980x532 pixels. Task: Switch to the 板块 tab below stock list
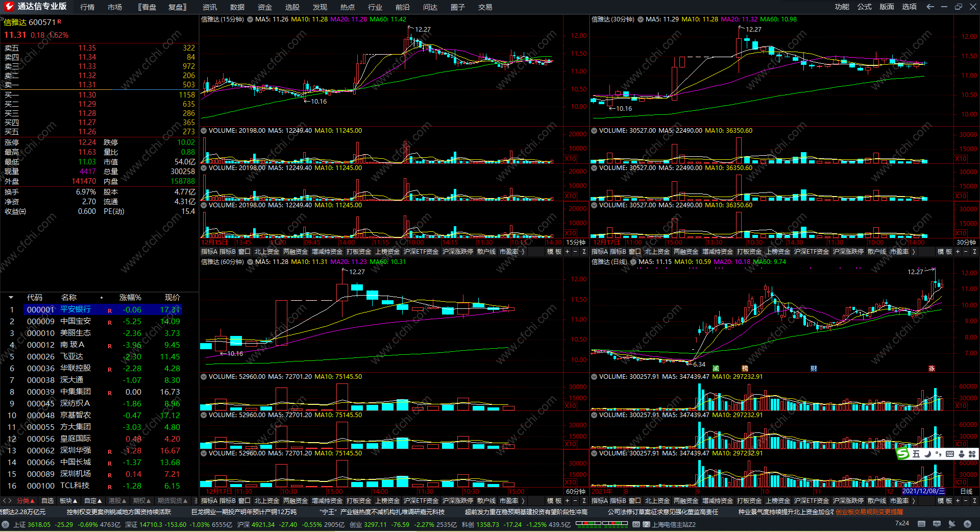point(68,501)
